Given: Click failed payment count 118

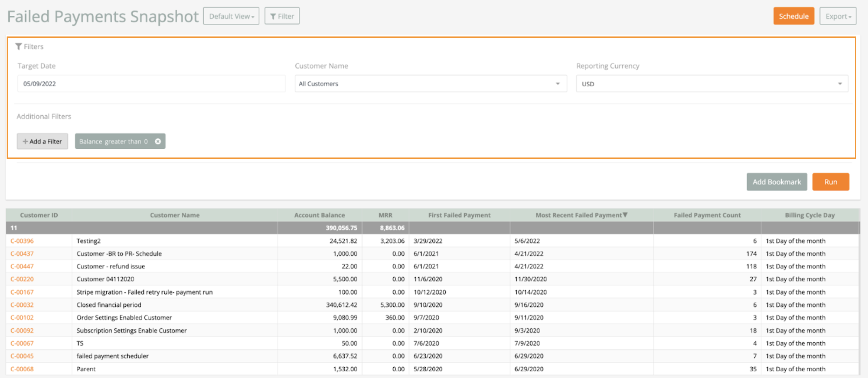Looking at the screenshot, I should point(751,267).
